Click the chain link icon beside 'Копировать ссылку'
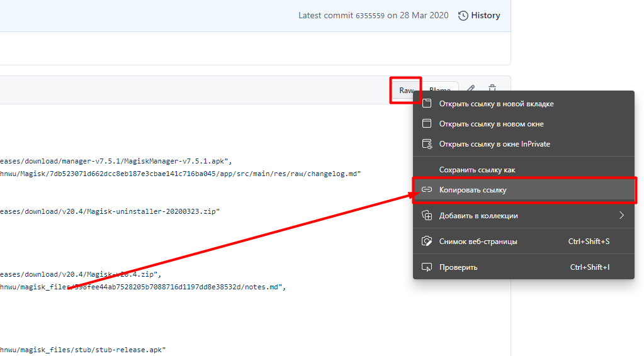Image resolution: width=644 pixels, height=356 pixels. (427, 190)
